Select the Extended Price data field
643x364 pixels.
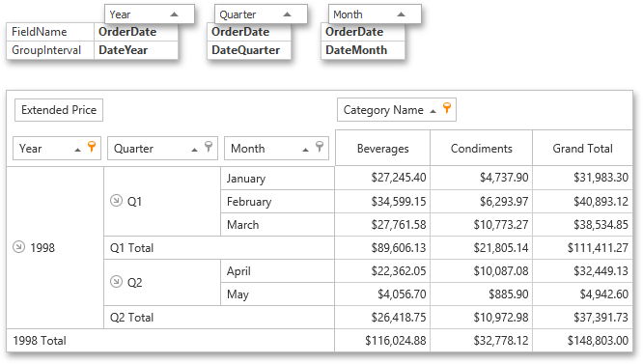59,110
